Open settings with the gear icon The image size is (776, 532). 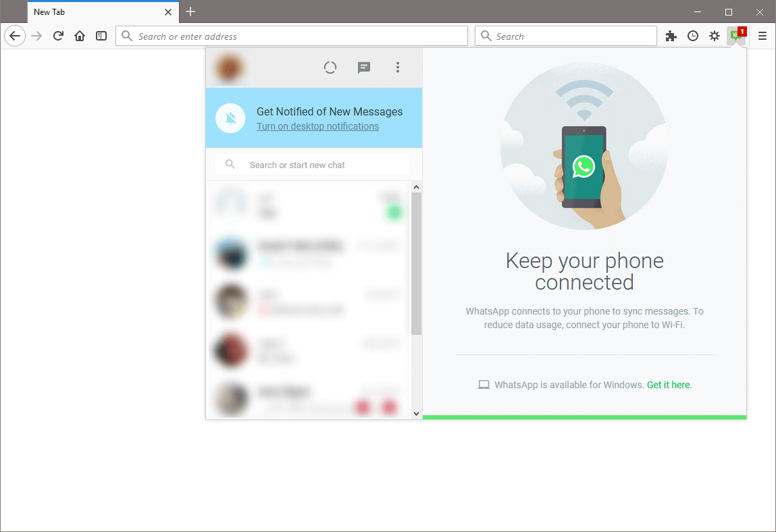point(714,36)
